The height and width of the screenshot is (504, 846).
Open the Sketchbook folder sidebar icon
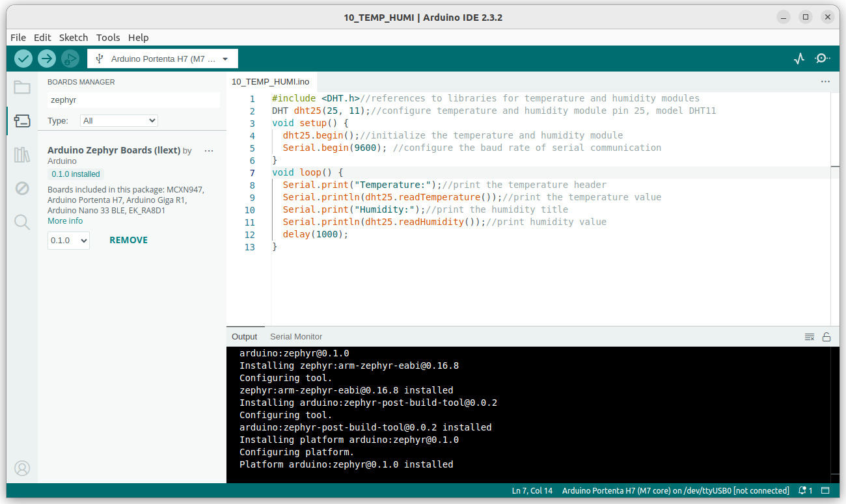coord(22,87)
